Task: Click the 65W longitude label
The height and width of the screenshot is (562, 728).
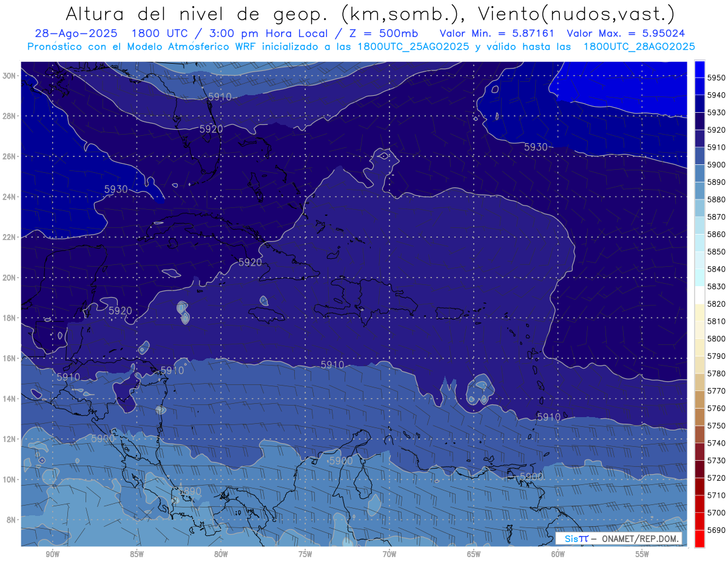Action: pos(474,554)
